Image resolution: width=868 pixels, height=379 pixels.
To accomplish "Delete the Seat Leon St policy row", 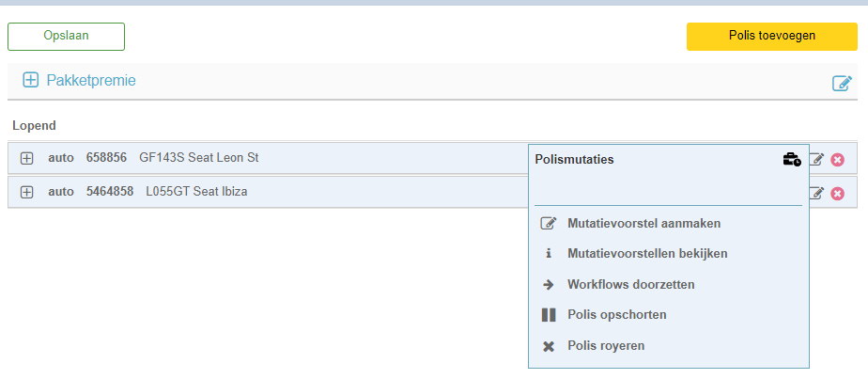I will (x=838, y=160).
